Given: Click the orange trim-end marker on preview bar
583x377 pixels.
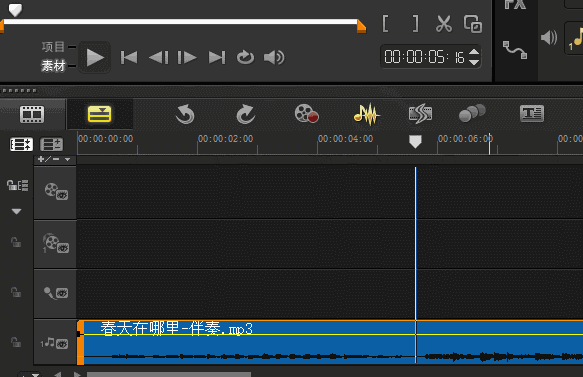Looking at the screenshot, I should pyautogui.click(x=361, y=26).
